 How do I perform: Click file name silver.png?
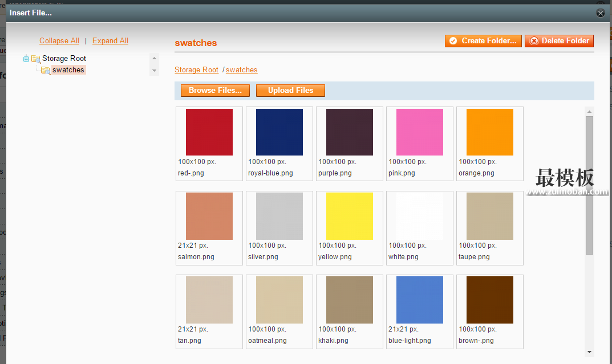tap(263, 257)
